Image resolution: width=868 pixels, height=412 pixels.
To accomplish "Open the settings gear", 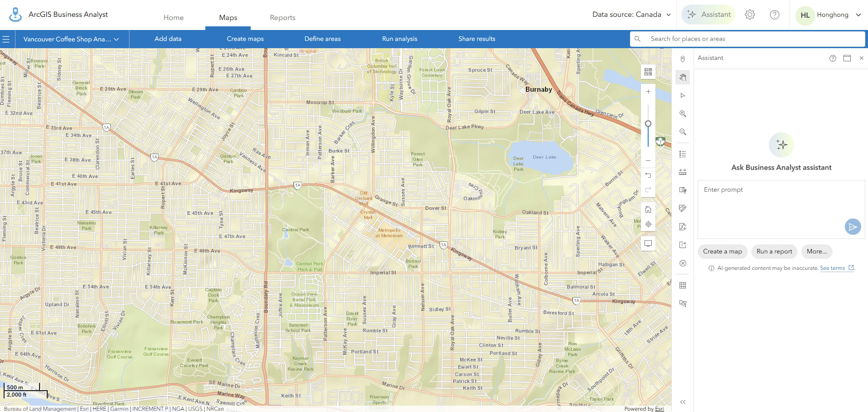I will click(x=750, y=15).
